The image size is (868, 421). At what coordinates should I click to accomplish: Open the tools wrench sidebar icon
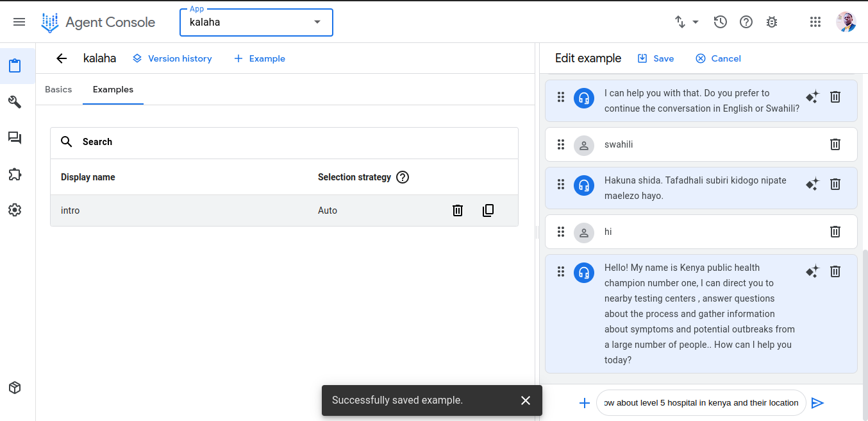[15, 102]
